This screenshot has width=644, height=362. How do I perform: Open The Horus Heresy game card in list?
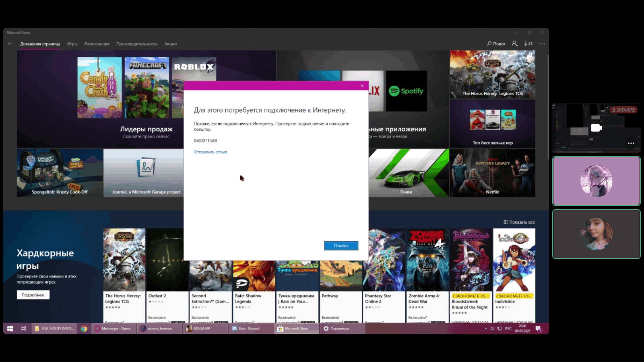124,276
